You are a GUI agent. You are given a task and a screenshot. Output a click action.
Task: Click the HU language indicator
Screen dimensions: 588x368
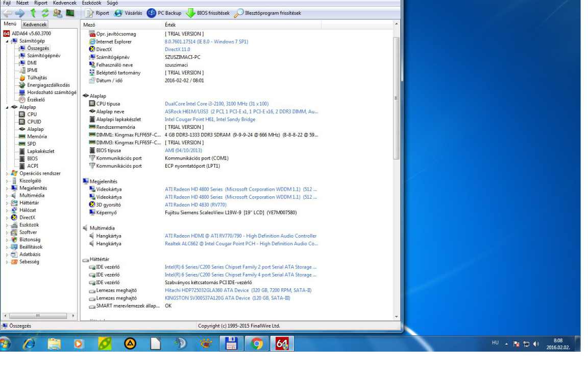click(495, 343)
